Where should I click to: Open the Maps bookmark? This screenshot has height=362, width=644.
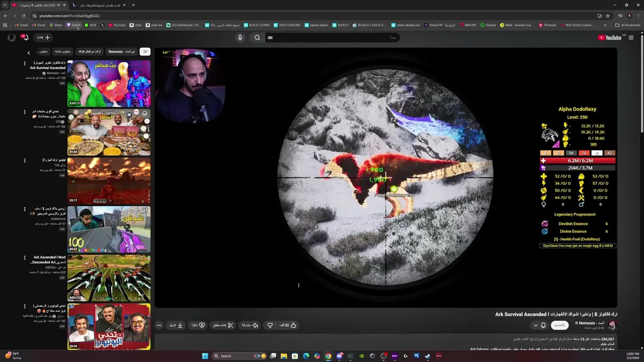tap(56, 25)
